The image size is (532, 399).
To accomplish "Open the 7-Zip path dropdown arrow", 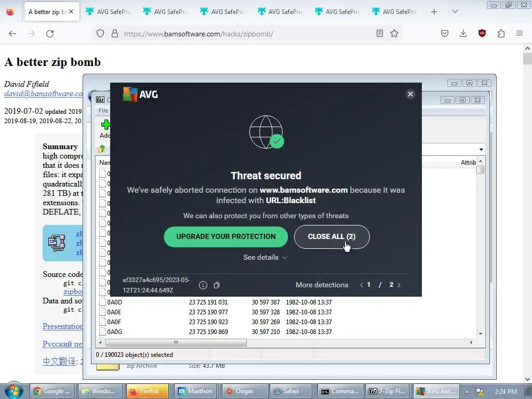I will click(x=481, y=149).
